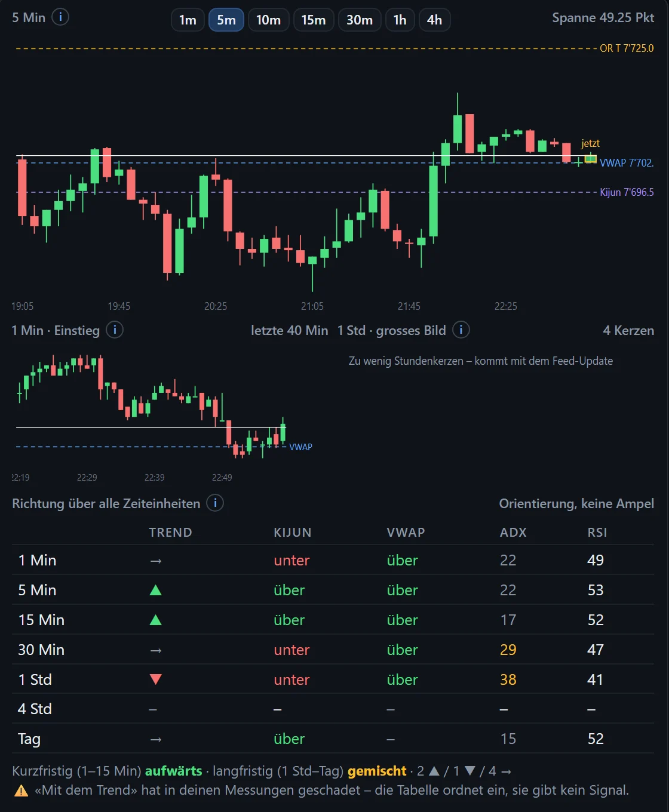
Task: Click the red 'unter' Kijun cell in the 1 Min row
Action: pos(291,561)
